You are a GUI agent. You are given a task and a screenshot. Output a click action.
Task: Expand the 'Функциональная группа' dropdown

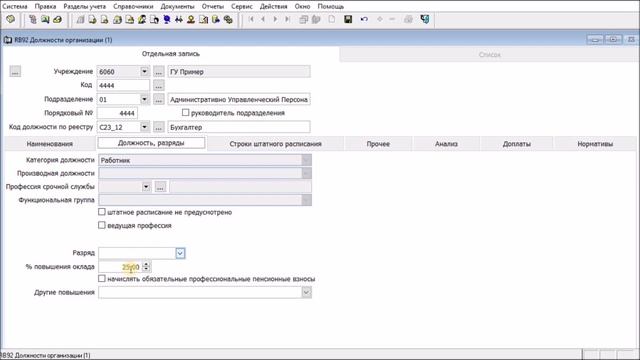point(306,200)
